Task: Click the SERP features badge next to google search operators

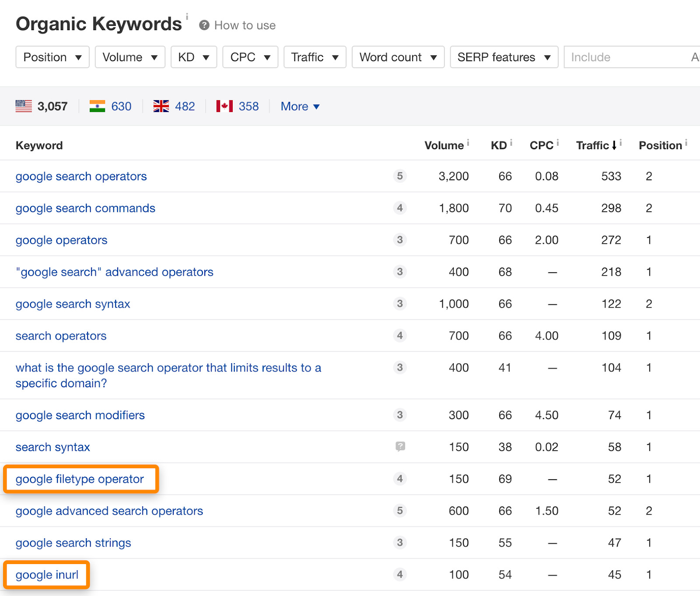Action: (399, 176)
